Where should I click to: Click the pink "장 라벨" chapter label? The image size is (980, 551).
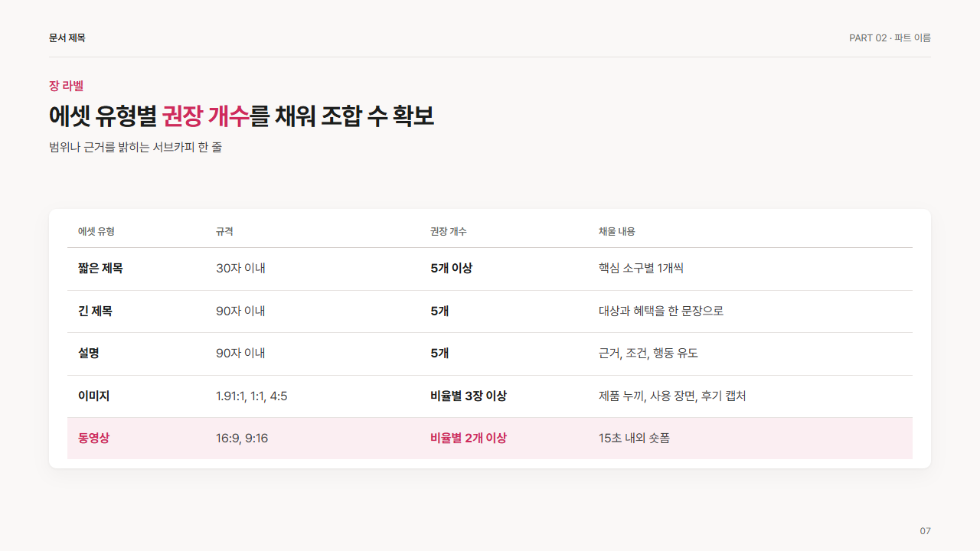coord(66,86)
